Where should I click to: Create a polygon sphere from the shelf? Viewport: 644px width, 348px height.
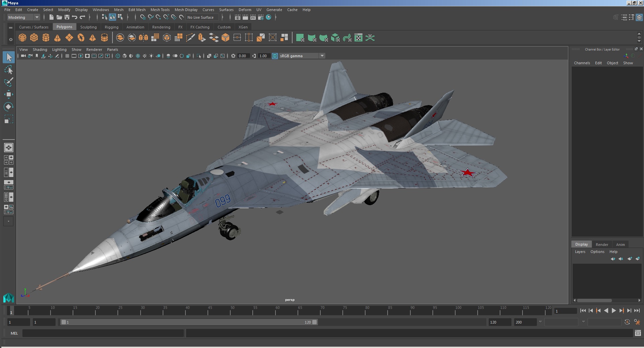(22, 38)
